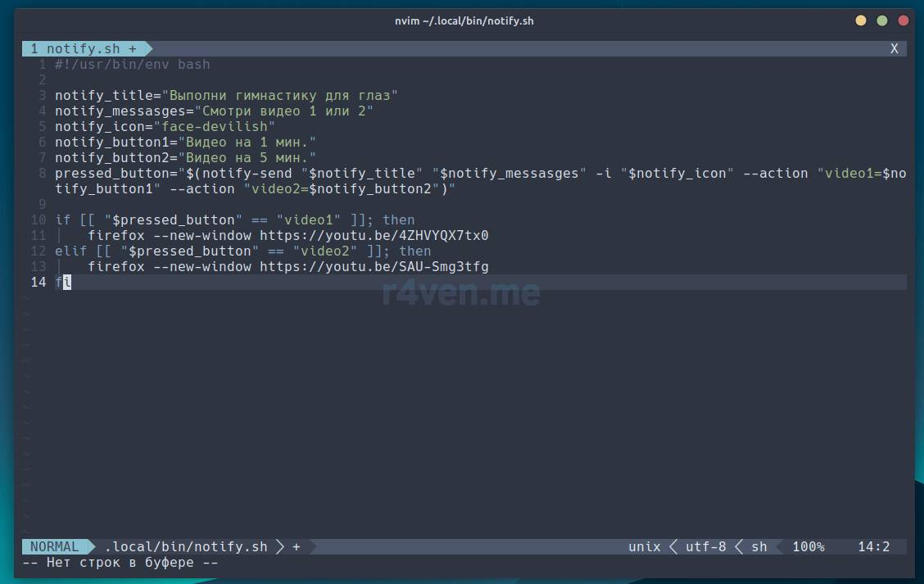Click the 14:2 cursor position indicator

[873, 547]
